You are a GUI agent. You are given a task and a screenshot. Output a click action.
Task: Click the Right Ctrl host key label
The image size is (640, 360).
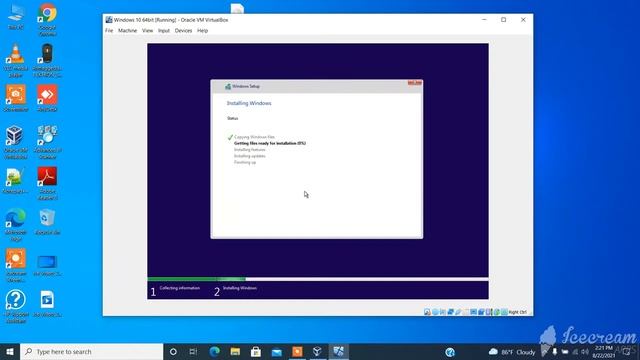pyautogui.click(x=518, y=312)
